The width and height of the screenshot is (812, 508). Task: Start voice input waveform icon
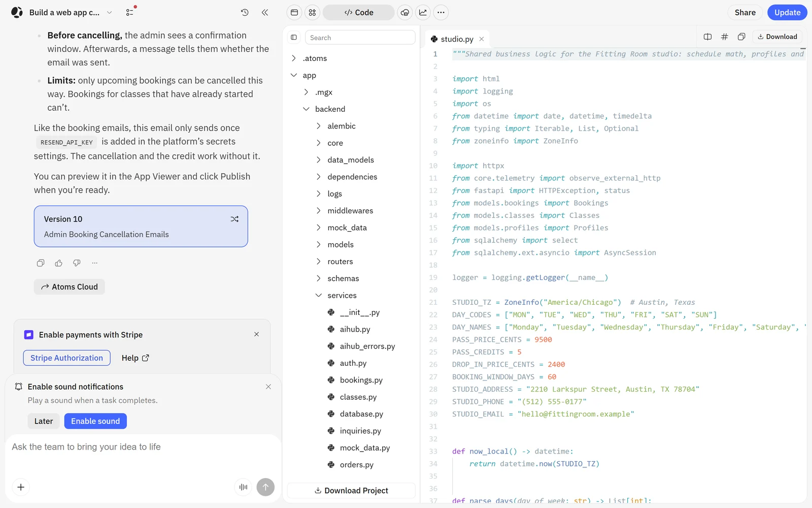tap(243, 487)
